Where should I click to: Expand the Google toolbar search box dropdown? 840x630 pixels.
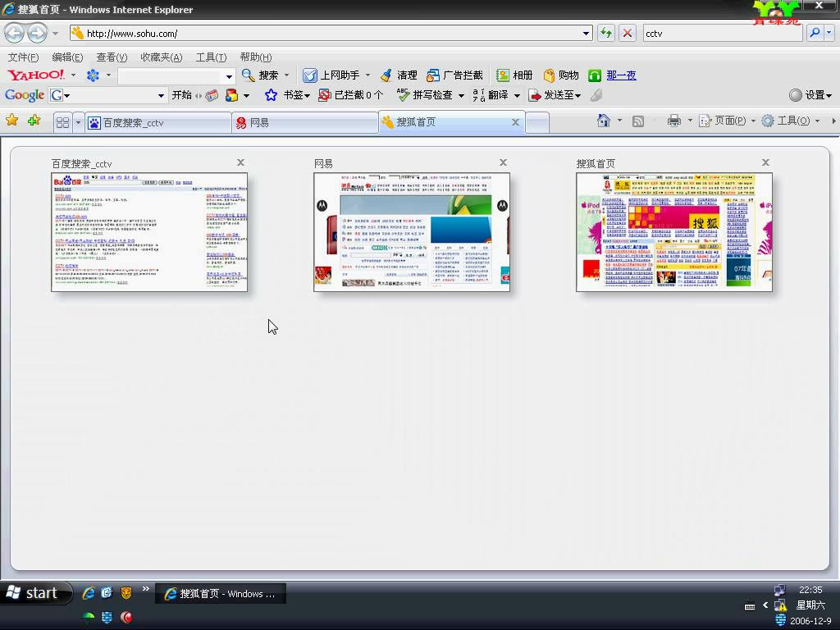[161, 96]
